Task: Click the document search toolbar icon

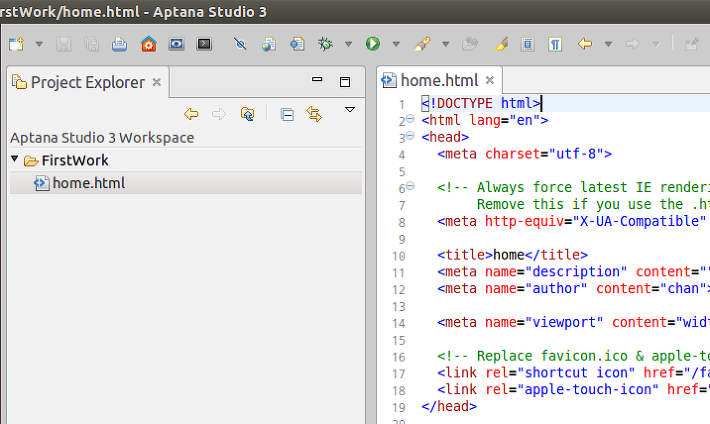Action: (x=297, y=44)
